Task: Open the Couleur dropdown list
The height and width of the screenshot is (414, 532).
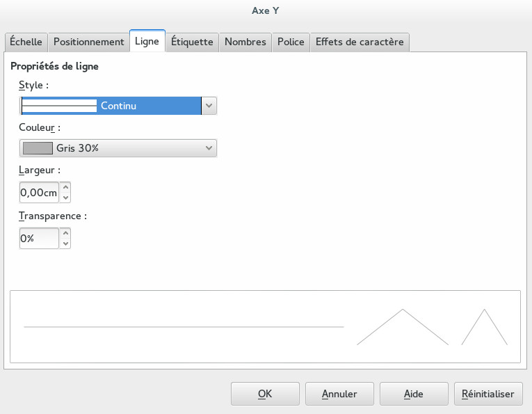Action: (x=208, y=148)
